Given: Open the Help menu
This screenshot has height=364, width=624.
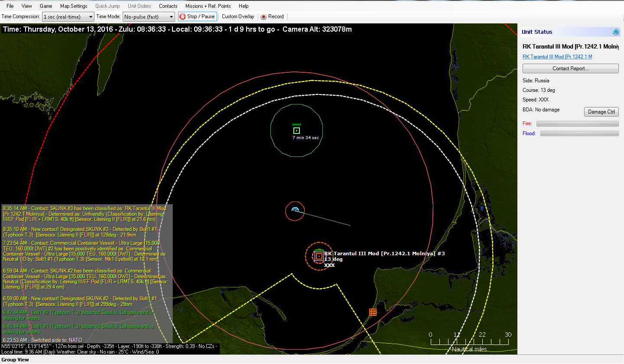Looking at the screenshot, I should click(x=244, y=6).
